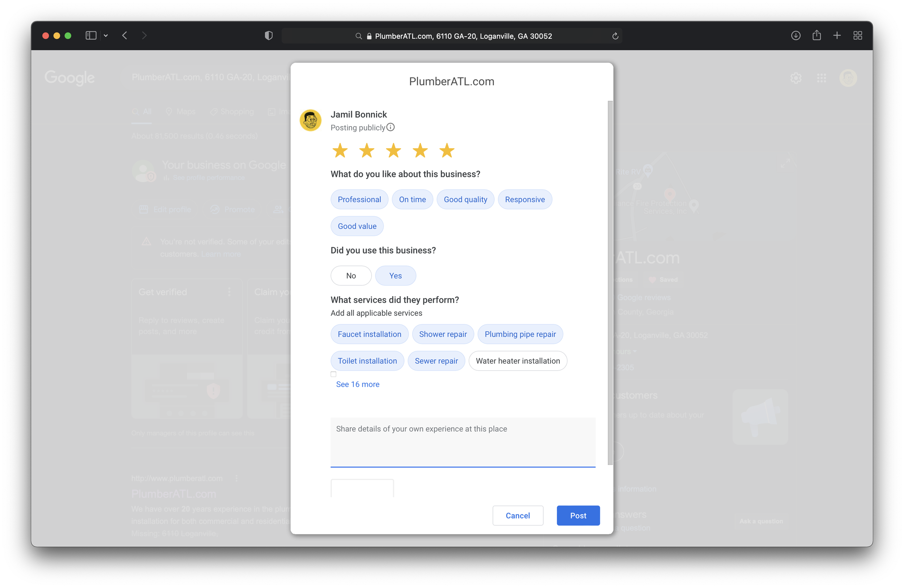Select Yes for business usage
This screenshot has height=588, width=904.
click(x=395, y=276)
